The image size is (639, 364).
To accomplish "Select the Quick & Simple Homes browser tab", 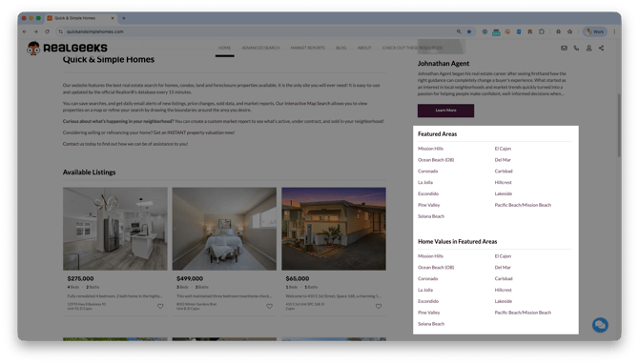I will point(81,18).
